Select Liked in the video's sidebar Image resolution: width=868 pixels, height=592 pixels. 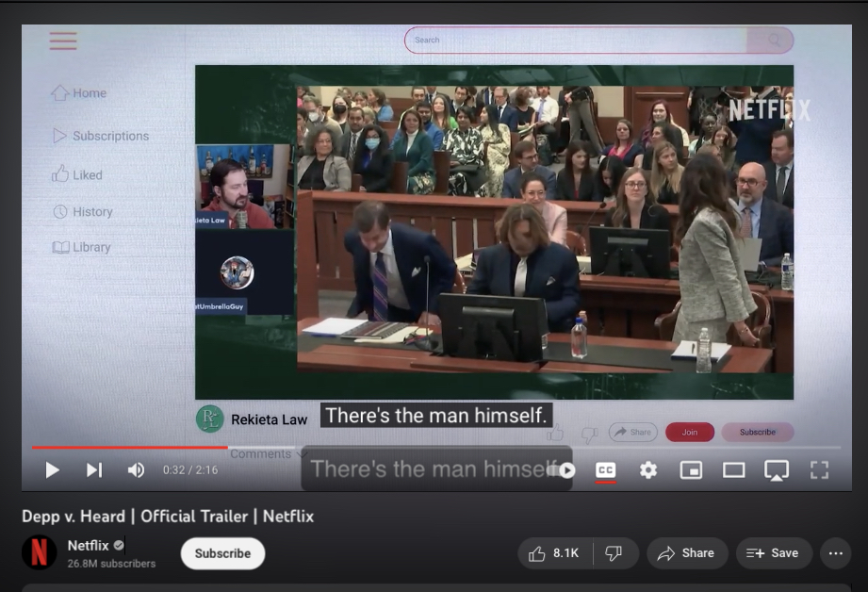77,174
